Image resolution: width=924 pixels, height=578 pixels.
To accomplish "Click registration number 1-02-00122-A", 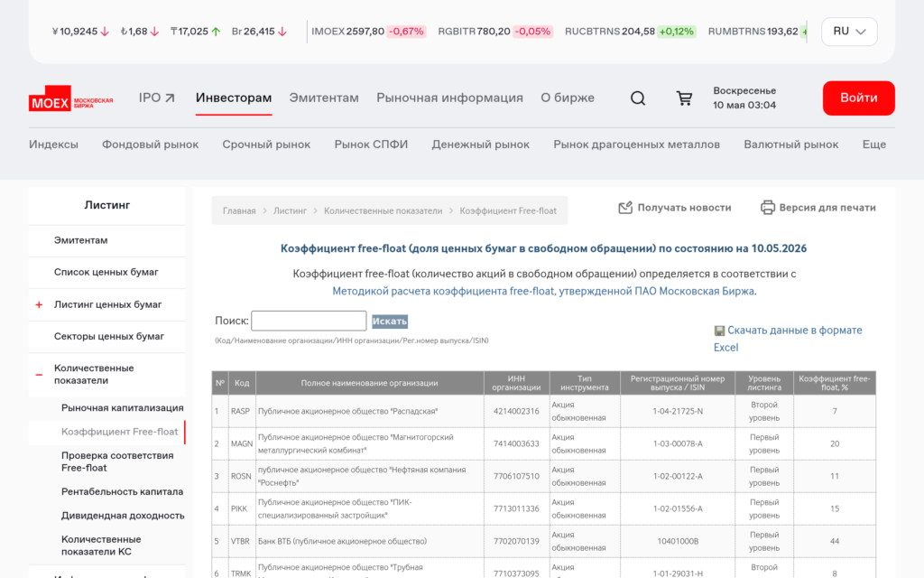I will pyautogui.click(x=678, y=476).
